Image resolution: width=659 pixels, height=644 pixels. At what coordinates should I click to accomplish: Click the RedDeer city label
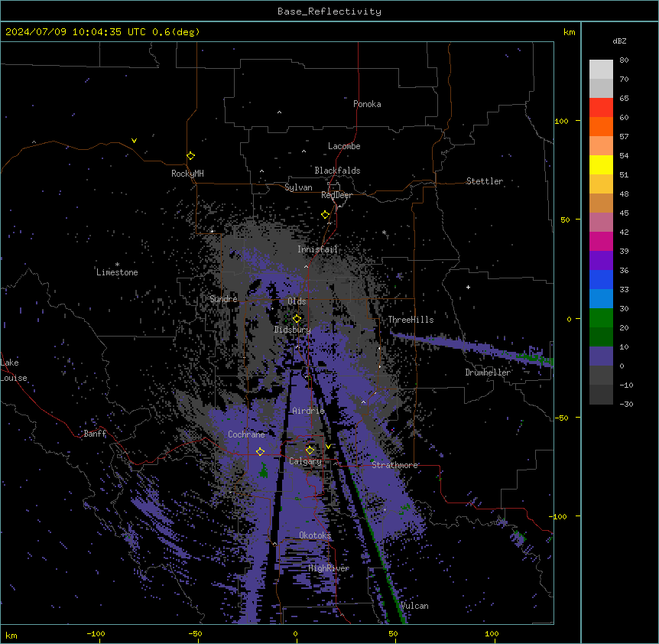tap(336, 195)
